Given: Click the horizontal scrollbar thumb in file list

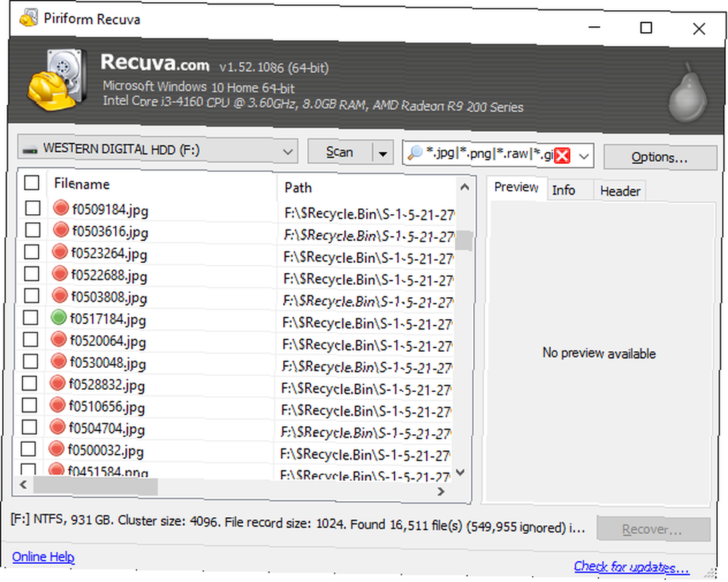Looking at the screenshot, I should (x=95, y=486).
